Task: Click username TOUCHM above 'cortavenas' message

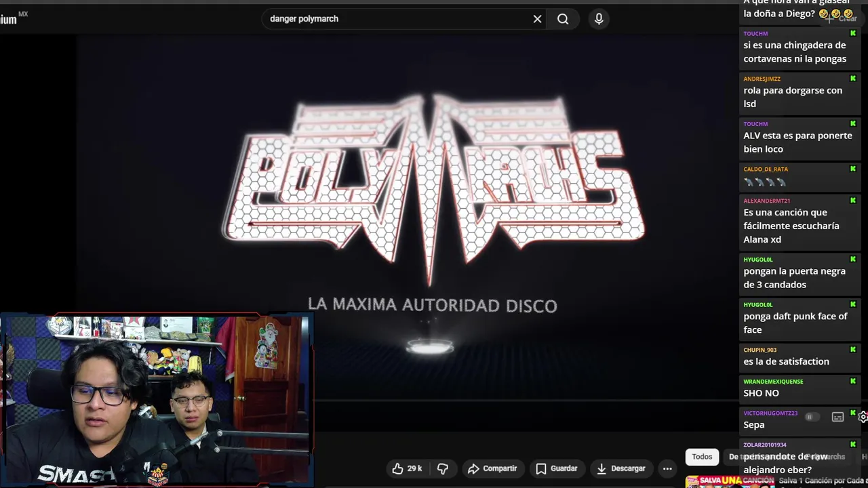Action: tap(755, 33)
